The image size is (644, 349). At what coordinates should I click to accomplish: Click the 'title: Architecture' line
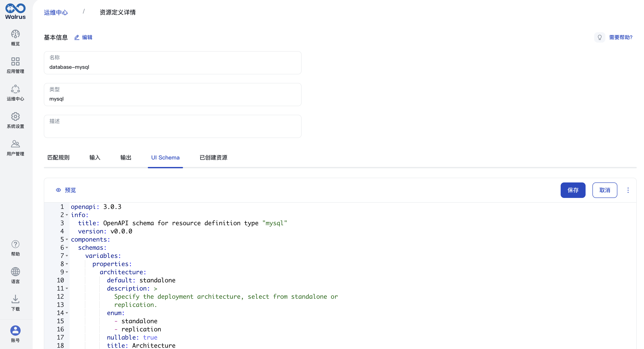point(141,346)
